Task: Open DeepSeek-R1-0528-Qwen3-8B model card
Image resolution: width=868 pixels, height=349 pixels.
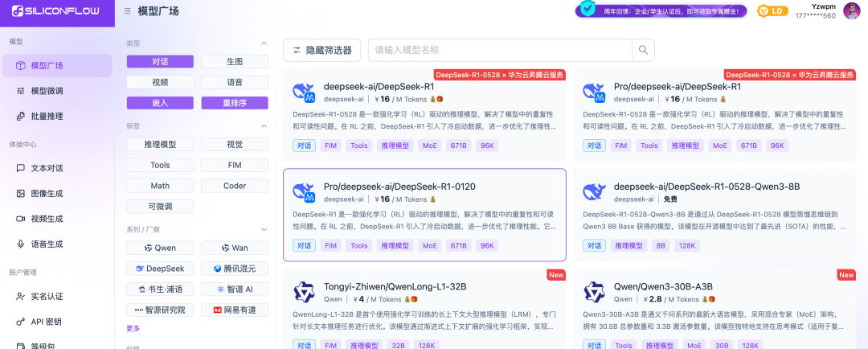Action: (x=714, y=215)
